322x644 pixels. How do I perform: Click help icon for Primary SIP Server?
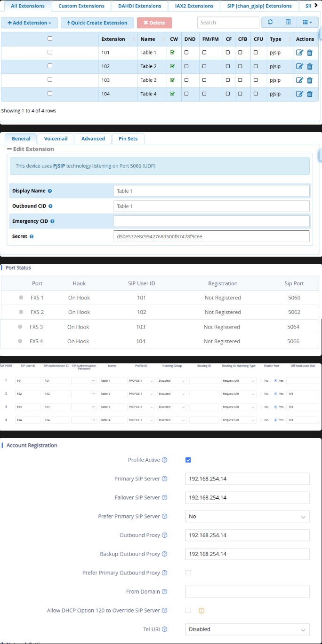(165, 479)
